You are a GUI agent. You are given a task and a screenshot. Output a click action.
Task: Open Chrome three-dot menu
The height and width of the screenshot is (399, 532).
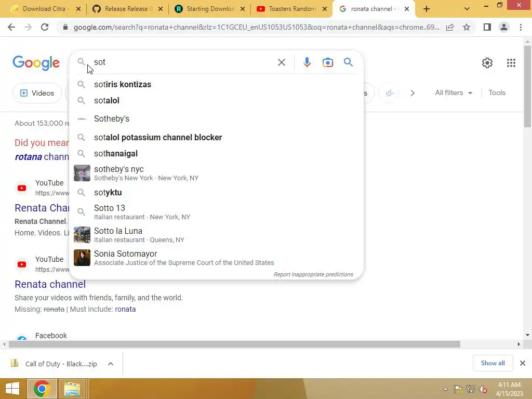[x=521, y=27]
